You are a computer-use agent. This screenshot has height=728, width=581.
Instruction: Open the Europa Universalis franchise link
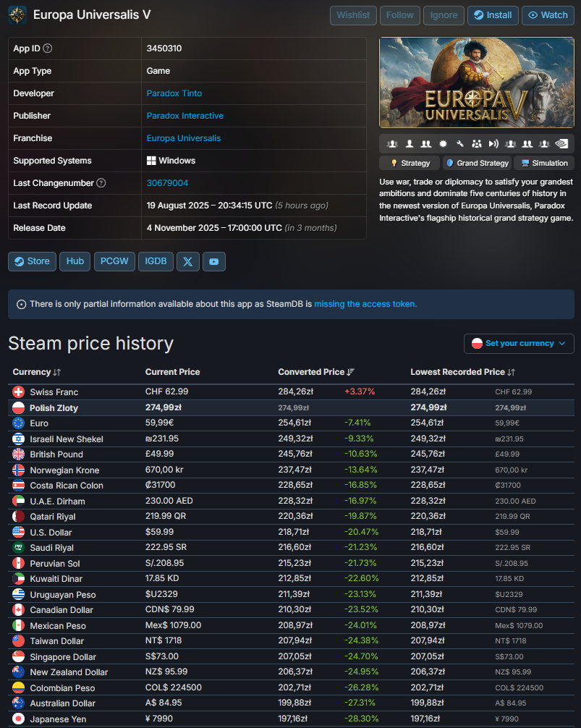[184, 138]
